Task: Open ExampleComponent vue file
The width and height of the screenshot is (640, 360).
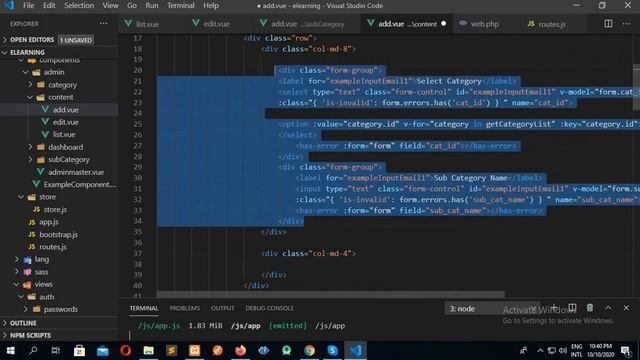Action: pos(80,184)
